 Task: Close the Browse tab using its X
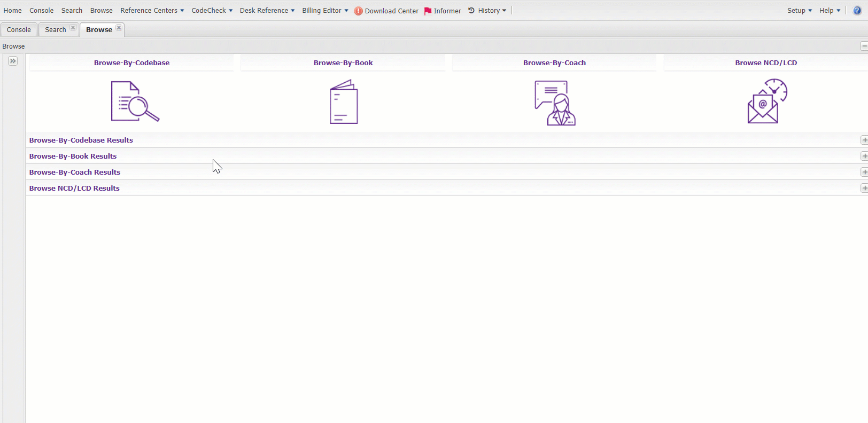coord(119,28)
